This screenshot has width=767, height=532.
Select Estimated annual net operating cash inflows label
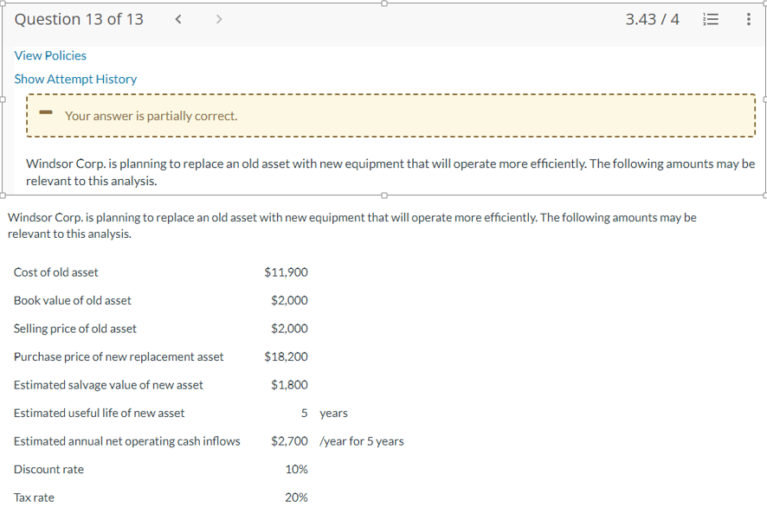pos(126,441)
